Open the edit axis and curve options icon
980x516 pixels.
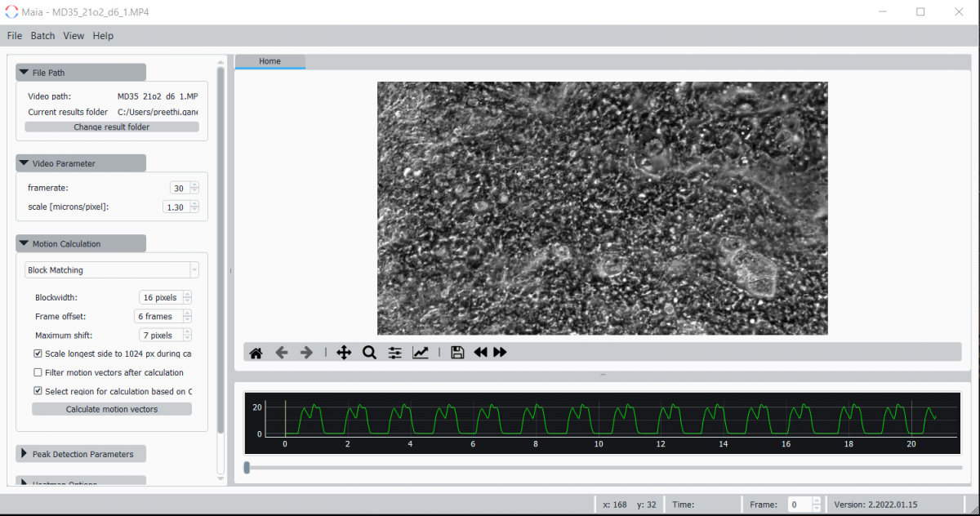[420, 353]
